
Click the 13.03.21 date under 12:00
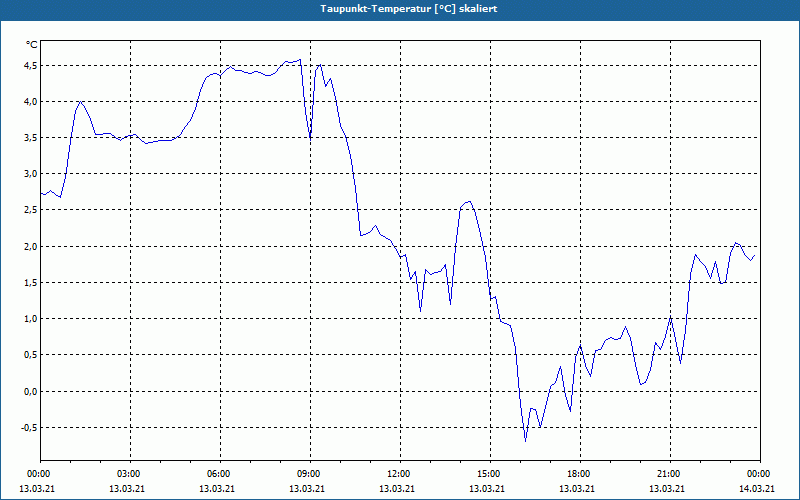click(397, 488)
